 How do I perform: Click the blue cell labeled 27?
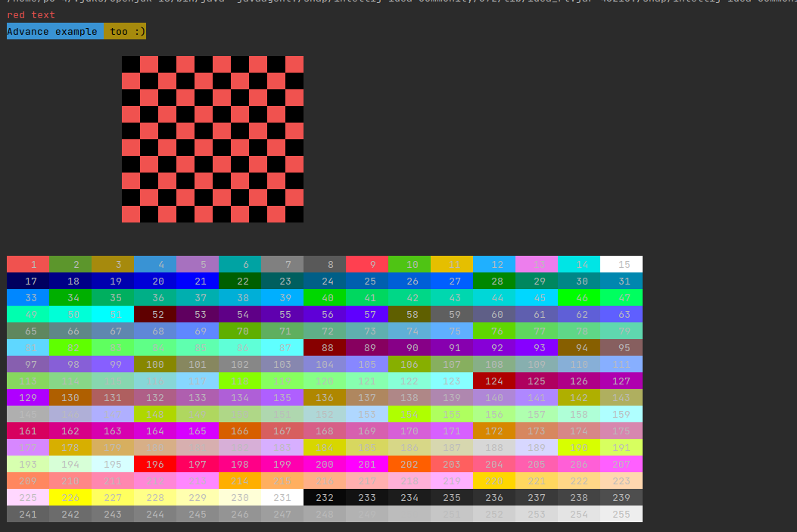tap(452, 281)
